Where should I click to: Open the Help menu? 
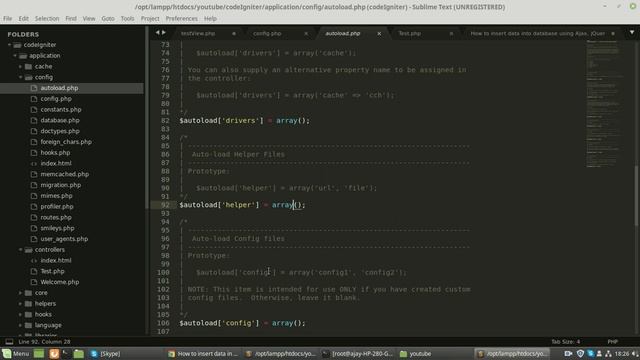tap(210, 18)
